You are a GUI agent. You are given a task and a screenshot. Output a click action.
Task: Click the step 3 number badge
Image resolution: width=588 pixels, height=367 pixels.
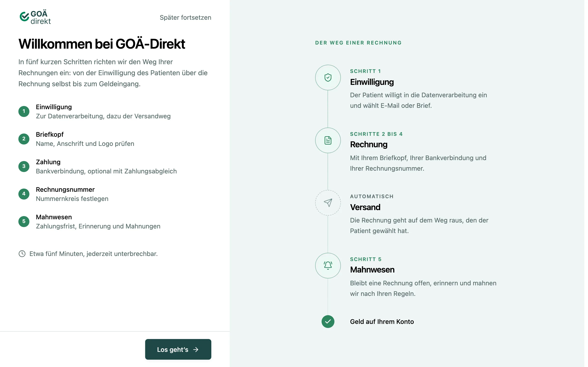click(x=24, y=166)
